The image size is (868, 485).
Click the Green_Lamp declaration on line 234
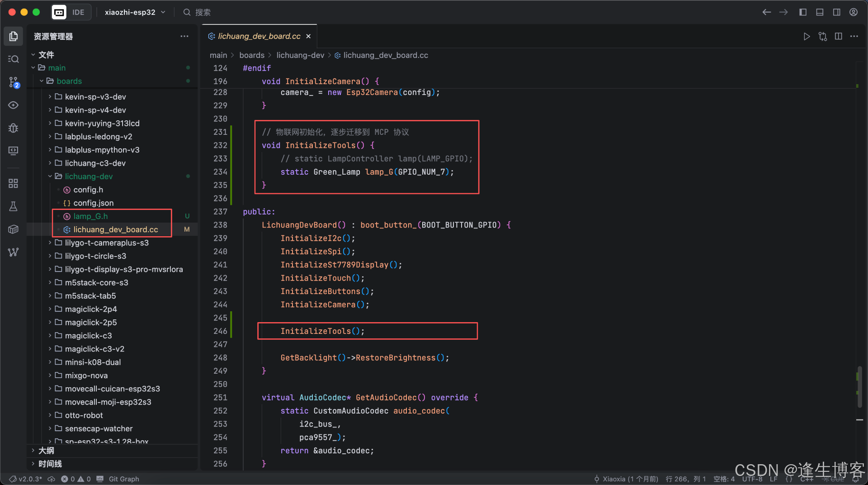[x=336, y=172]
